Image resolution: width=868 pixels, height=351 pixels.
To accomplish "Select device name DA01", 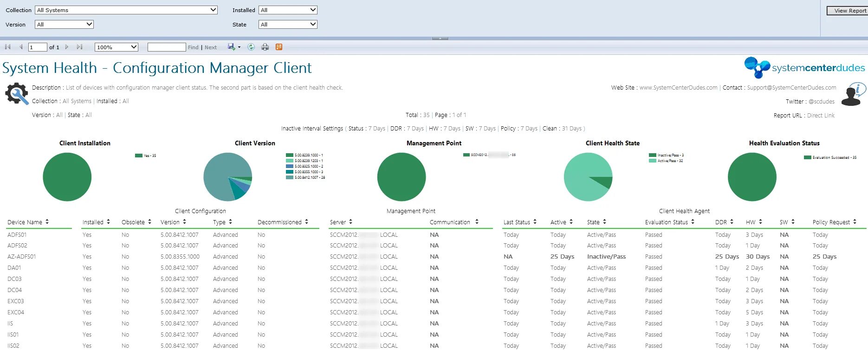I will pos(14,267).
